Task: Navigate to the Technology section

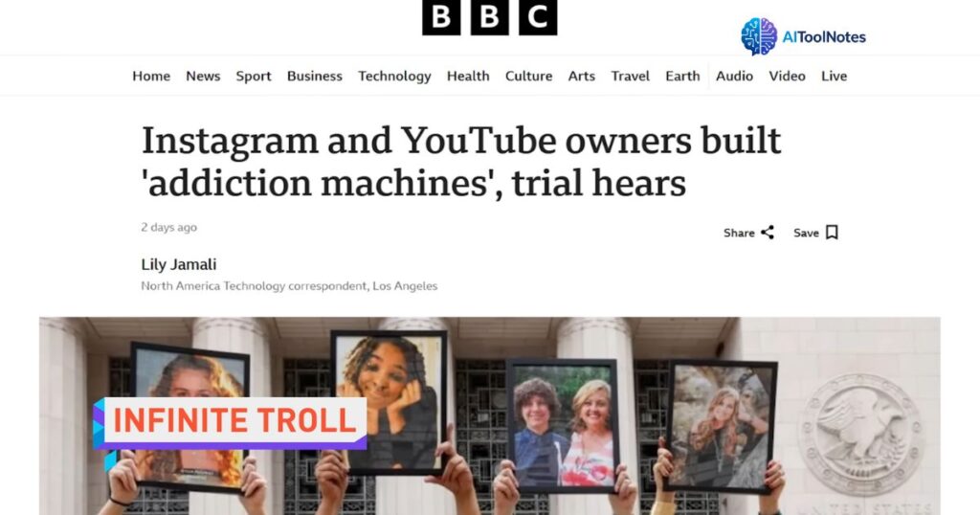Action: tap(394, 77)
